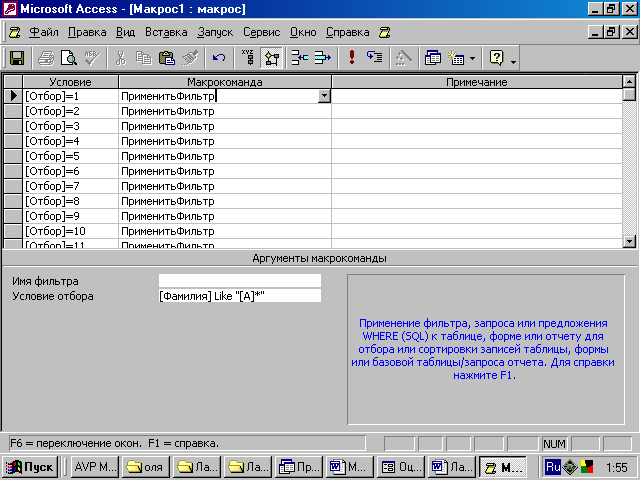Click the New Object icon
The image size is (640, 480).
coord(456,58)
